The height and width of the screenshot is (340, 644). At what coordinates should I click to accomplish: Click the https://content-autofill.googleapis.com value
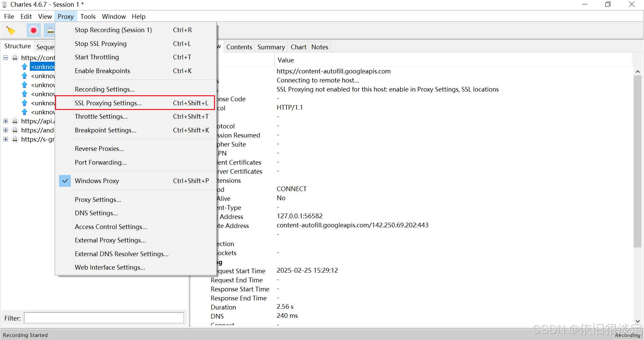tap(334, 71)
